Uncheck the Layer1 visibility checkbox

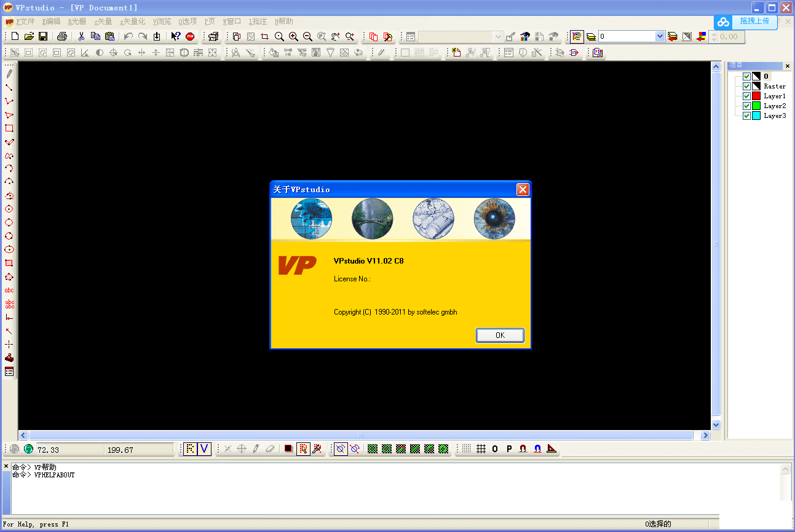[746, 96]
